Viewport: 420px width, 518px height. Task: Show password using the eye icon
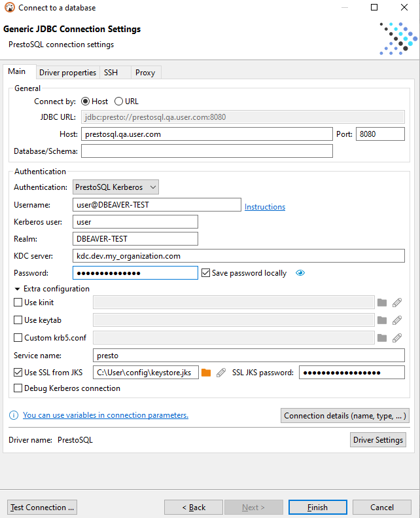(x=300, y=273)
